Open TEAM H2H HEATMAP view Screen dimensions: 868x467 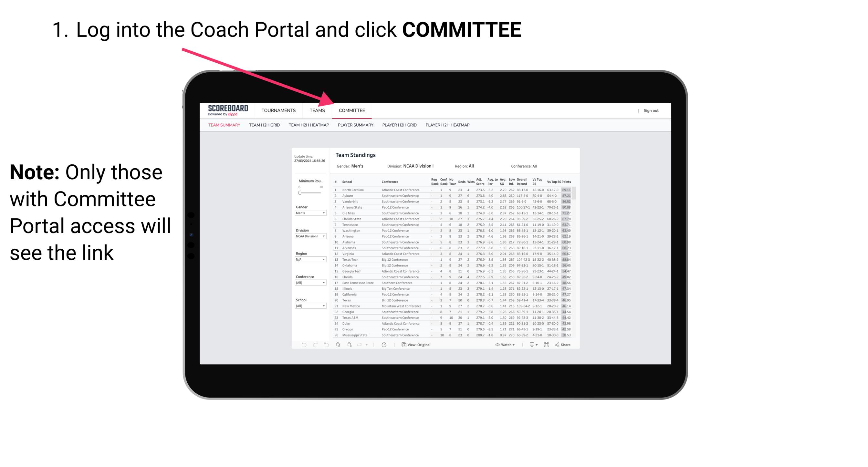pos(308,126)
